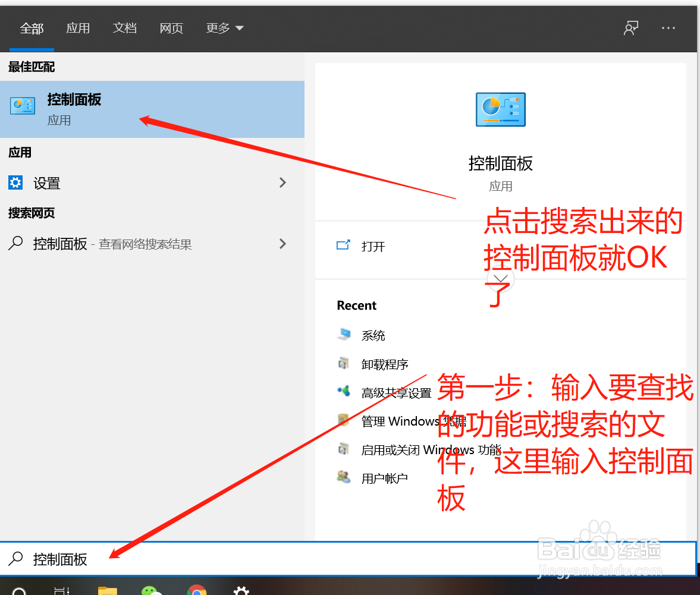
Task: Click the more options (…) icon top right
Action: pyautogui.click(x=668, y=28)
